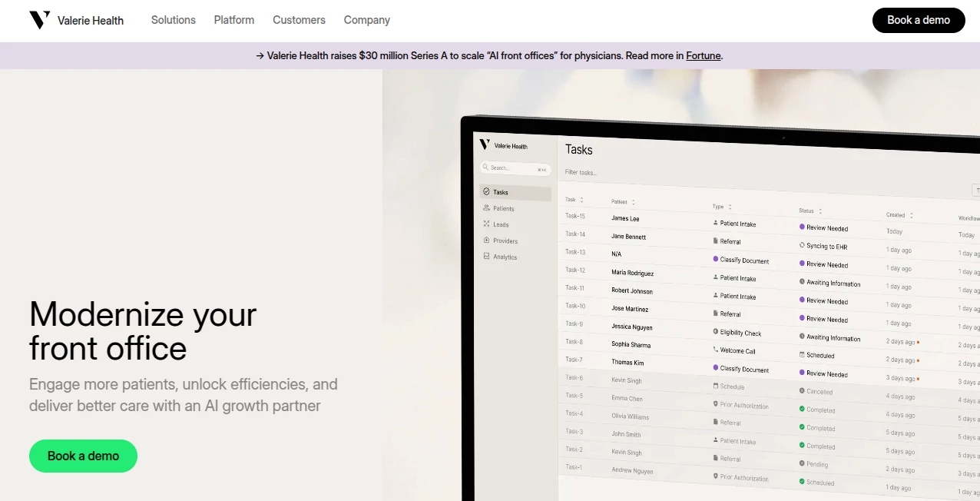Click patient name Robert Johnson
This screenshot has width=980, height=501.
coord(632,290)
